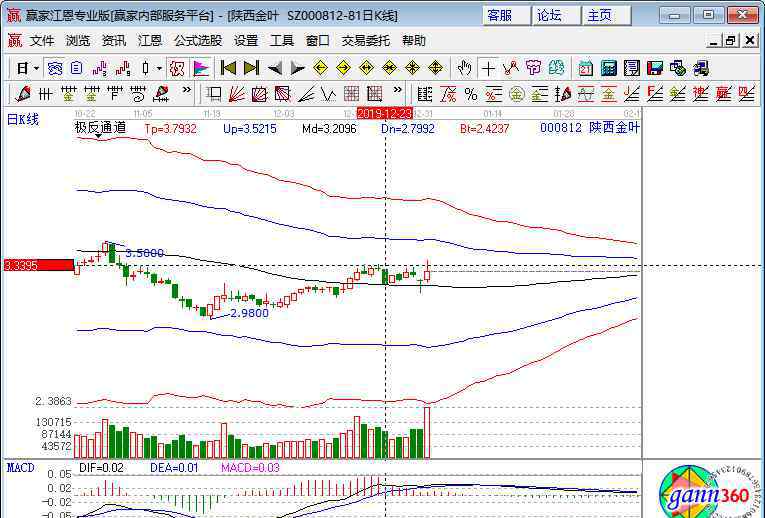Expand second » overflow after grid icons

[x=398, y=90]
